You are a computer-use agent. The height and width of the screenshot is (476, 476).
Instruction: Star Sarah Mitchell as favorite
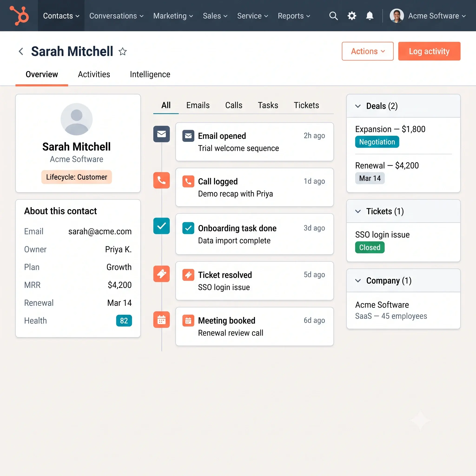[122, 52]
